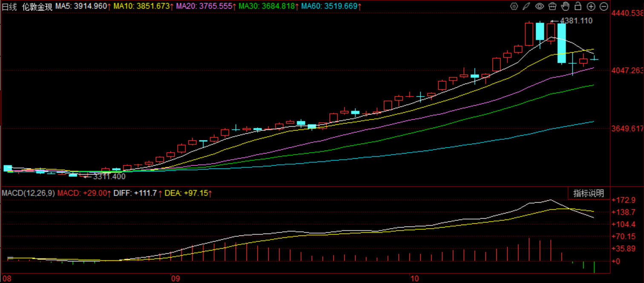Zoom out with the minus icon
644x283 pixels.
604,6
